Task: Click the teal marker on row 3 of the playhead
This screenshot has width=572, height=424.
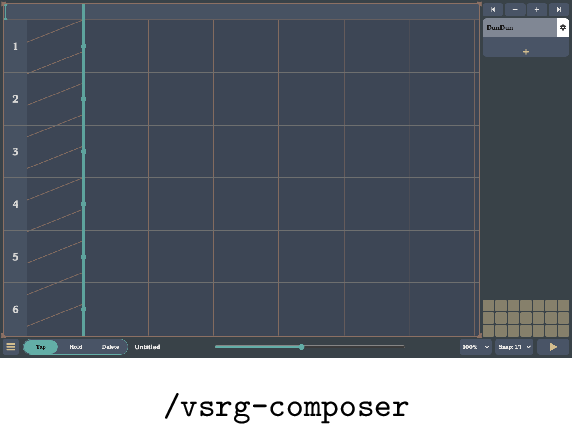Action: pyautogui.click(x=84, y=151)
